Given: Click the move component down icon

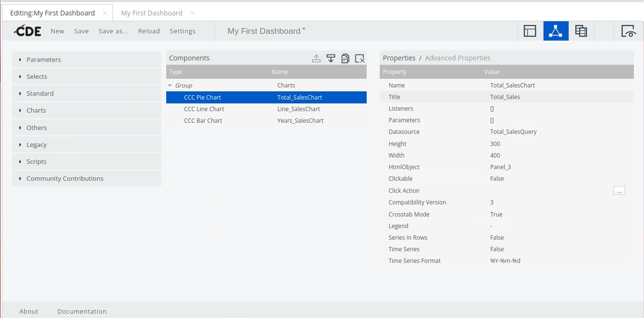Looking at the screenshot, I should point(330,58).
